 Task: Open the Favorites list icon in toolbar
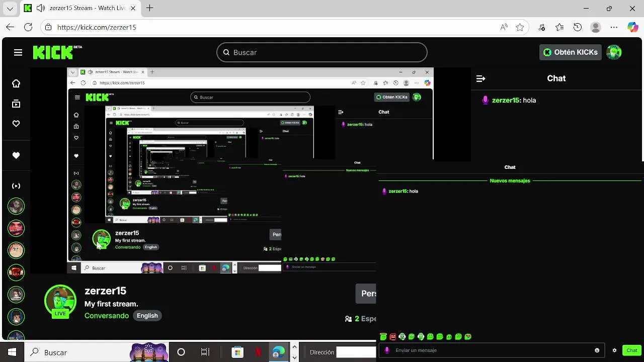pos(559,27)
